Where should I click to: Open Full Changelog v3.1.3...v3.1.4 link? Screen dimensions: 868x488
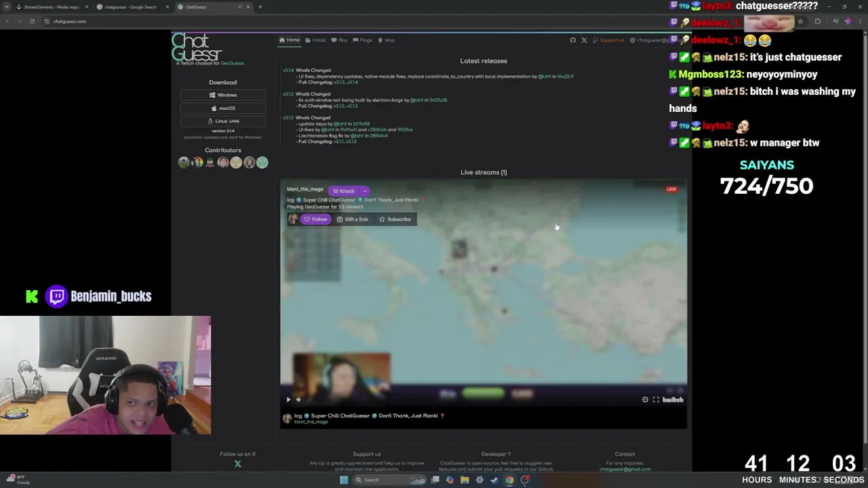tap(344, 83)
